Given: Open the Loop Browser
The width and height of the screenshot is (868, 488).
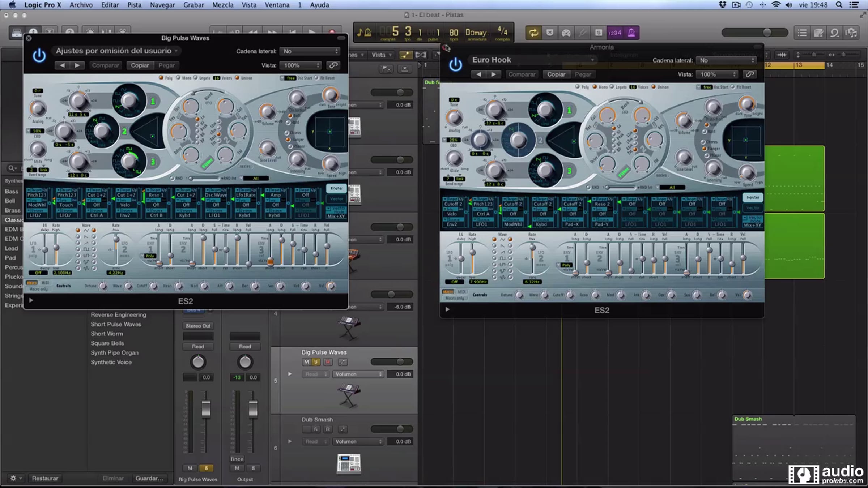Looking at the screenshot, I should point(834,33).
